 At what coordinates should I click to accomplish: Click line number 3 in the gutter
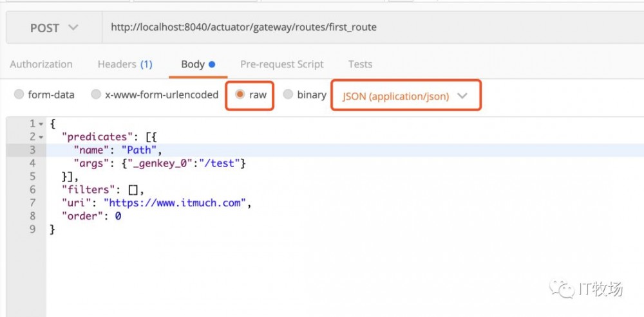(x=32, y=150)
